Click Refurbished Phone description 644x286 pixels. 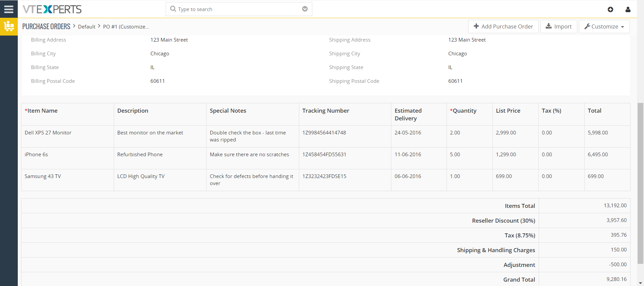tap(140, 155)
